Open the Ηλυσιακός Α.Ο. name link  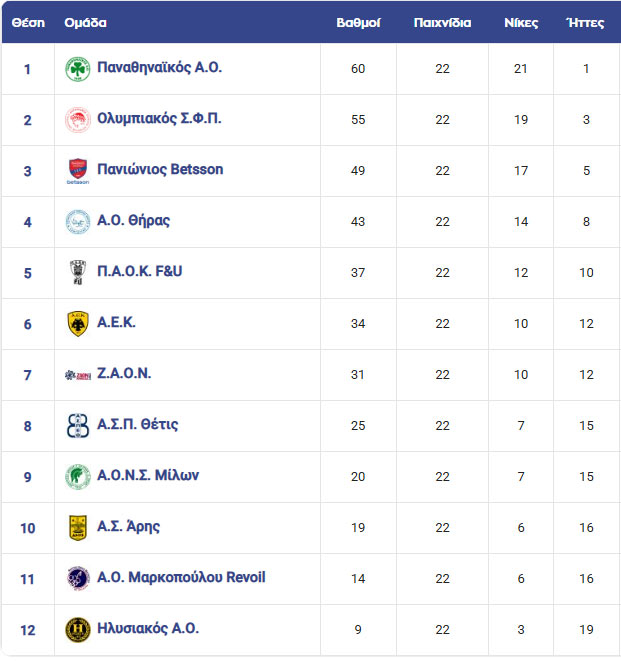[x=148, y=628]
